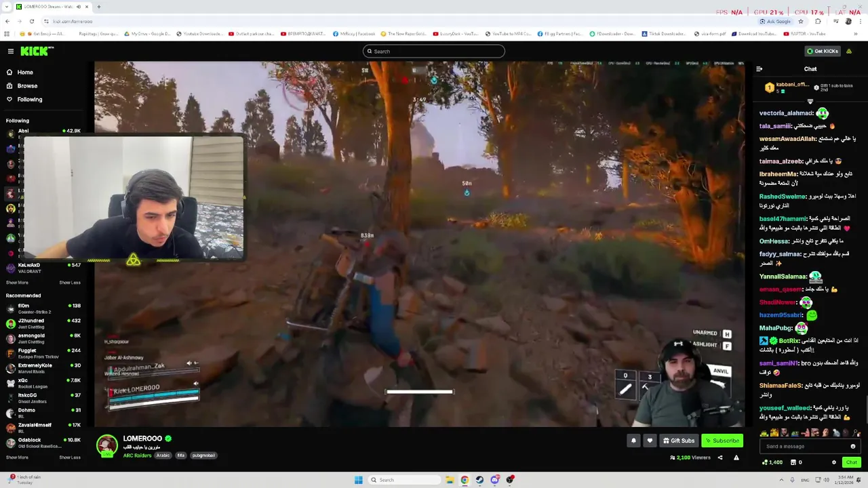868x488 pixels.
Task: Open the chat shop icon
Action: pyautogui.click(x=794, y=462)
